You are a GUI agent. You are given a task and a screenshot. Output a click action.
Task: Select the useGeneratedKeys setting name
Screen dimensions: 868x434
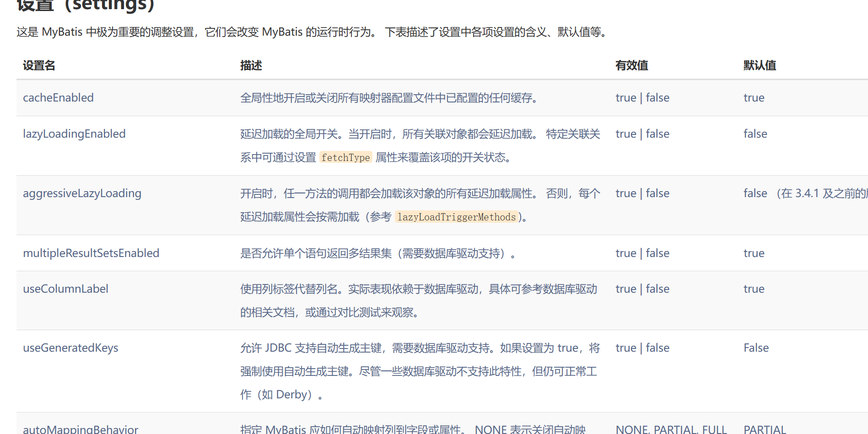70,348
